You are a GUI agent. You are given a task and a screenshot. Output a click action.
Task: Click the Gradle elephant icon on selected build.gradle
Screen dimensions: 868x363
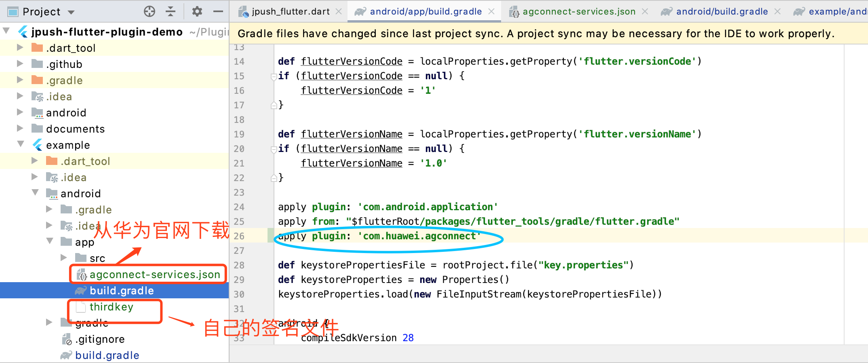point(81,291)
